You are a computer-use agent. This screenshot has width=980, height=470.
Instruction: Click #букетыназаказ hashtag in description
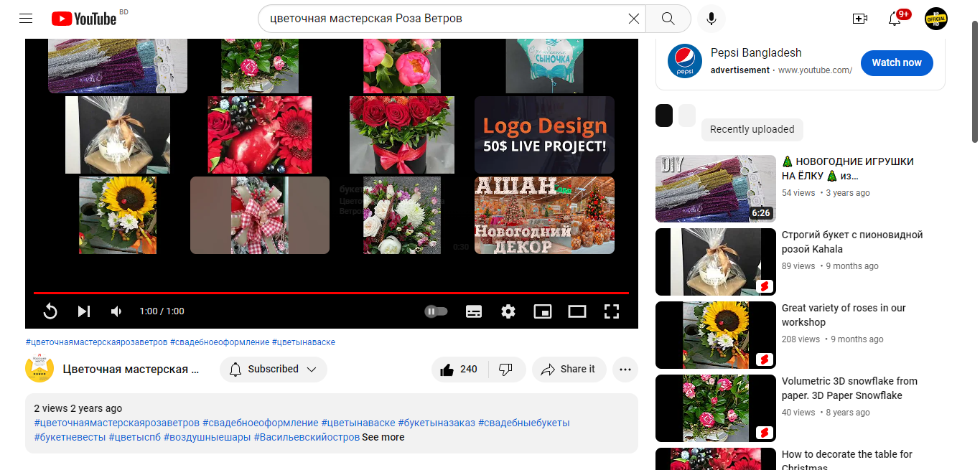437,423
